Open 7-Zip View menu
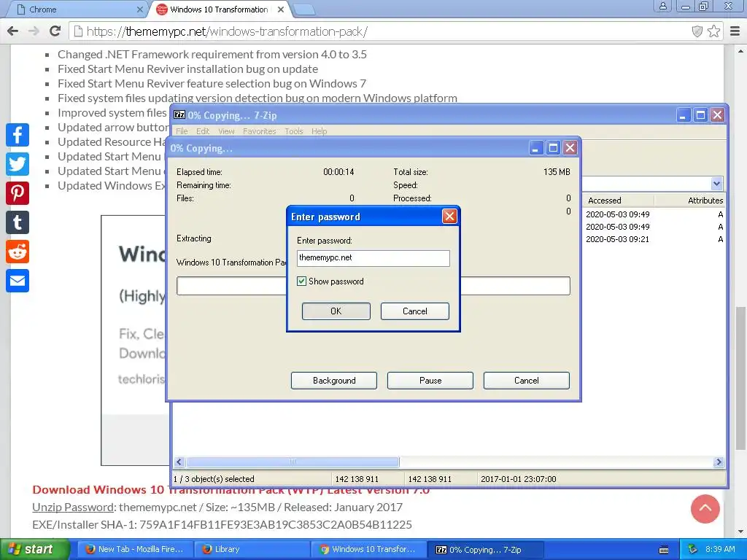The width and height of the screenshot is (747, 560). [x=226, y=131]
